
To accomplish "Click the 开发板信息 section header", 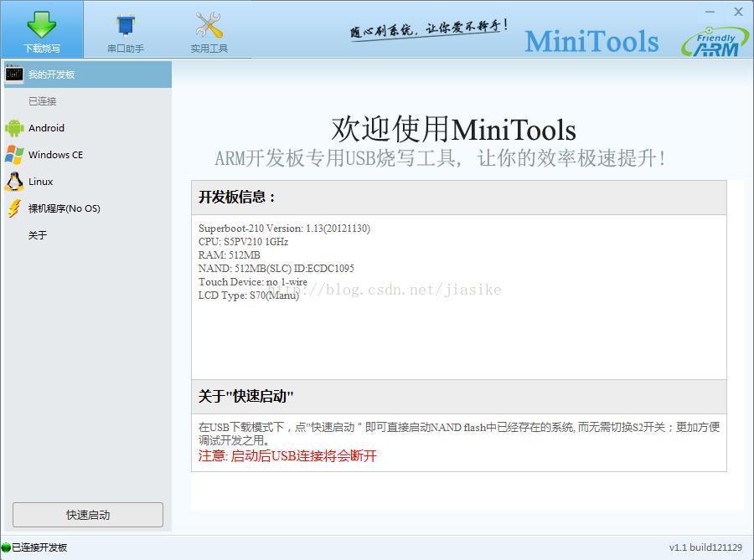I will tap(459, 198).
